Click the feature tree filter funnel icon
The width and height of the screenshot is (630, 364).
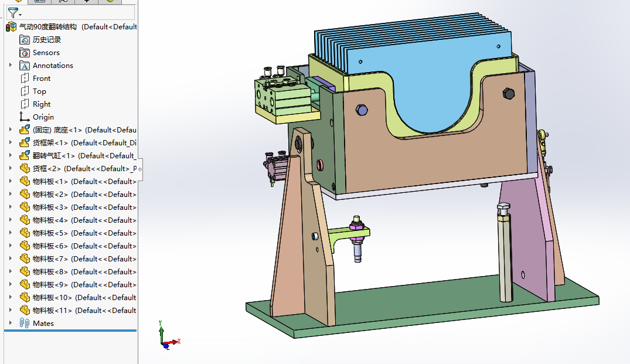(x=13, y=13)
